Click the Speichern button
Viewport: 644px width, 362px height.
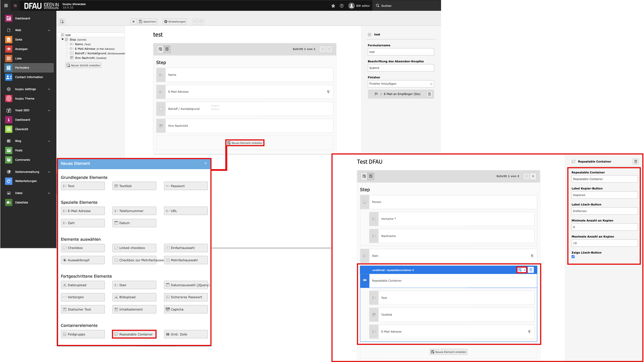[x=147, y=21]
